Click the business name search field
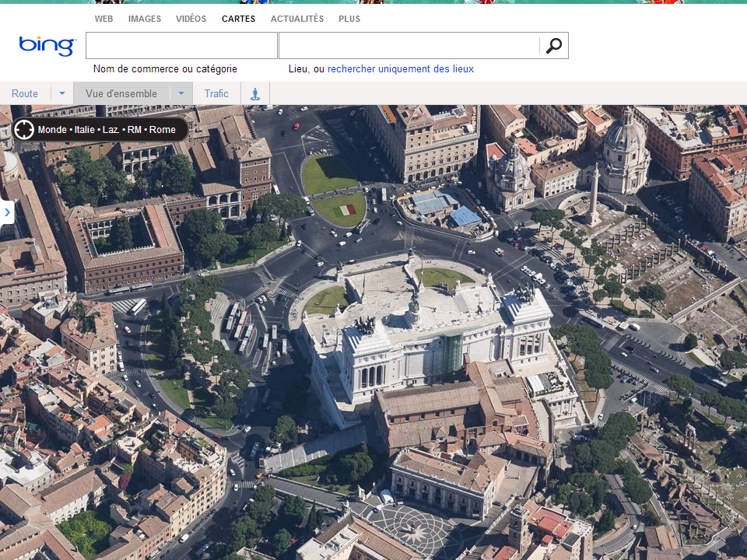Screen dimensions: 747x560 [x=181, y=45]
